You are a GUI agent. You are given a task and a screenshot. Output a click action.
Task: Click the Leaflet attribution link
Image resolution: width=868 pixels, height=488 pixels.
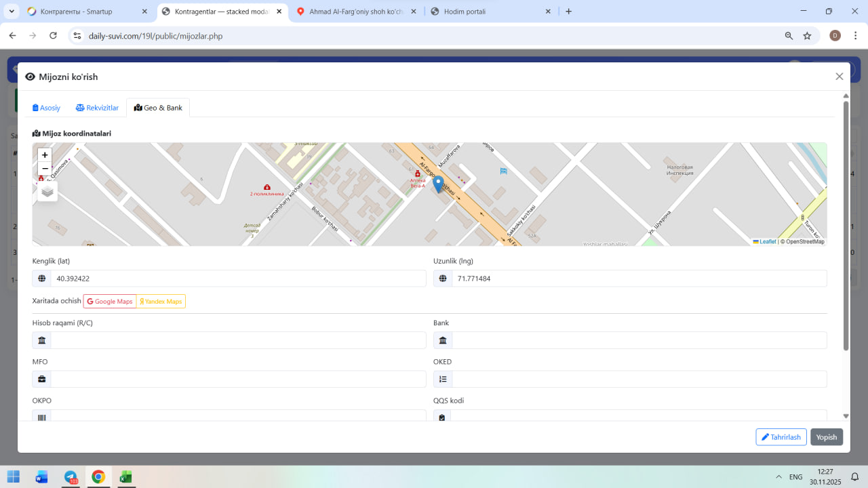click(x=767, y=242)
